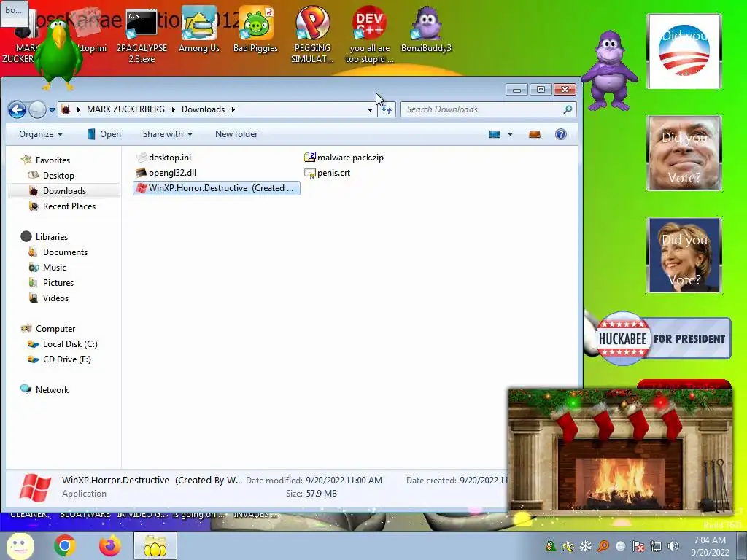This screenshot has height=560, width=747.
Task: Select the opengl32.dll file
Action: point(166,173)
